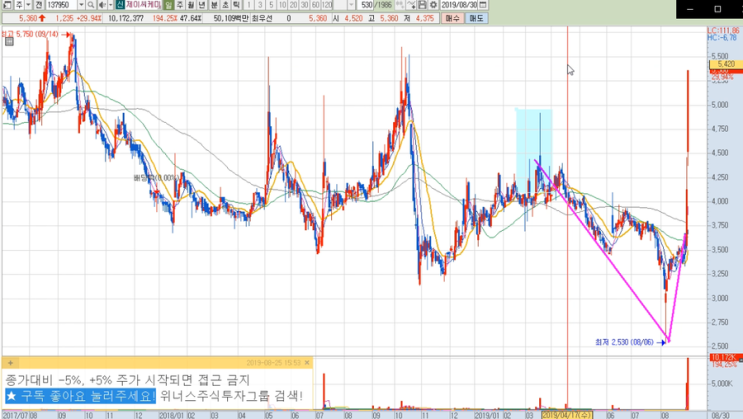Viewport: 743px width, 419px height.
Task: Close the memo note with X icon
Action: [307, 363]
